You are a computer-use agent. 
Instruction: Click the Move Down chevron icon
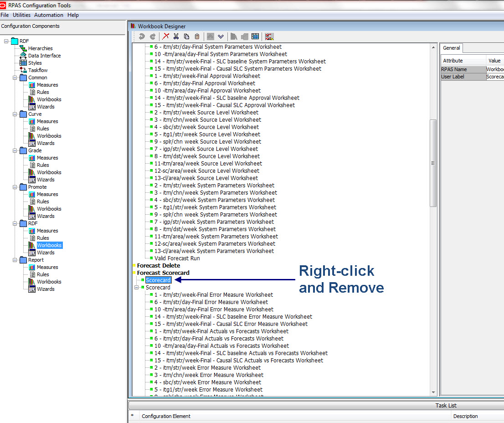pyautogui.click(x=221, y=36)
